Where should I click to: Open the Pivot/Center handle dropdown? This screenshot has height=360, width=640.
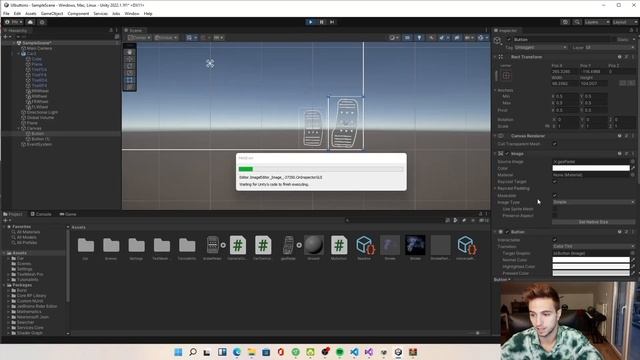click(139, 38)
